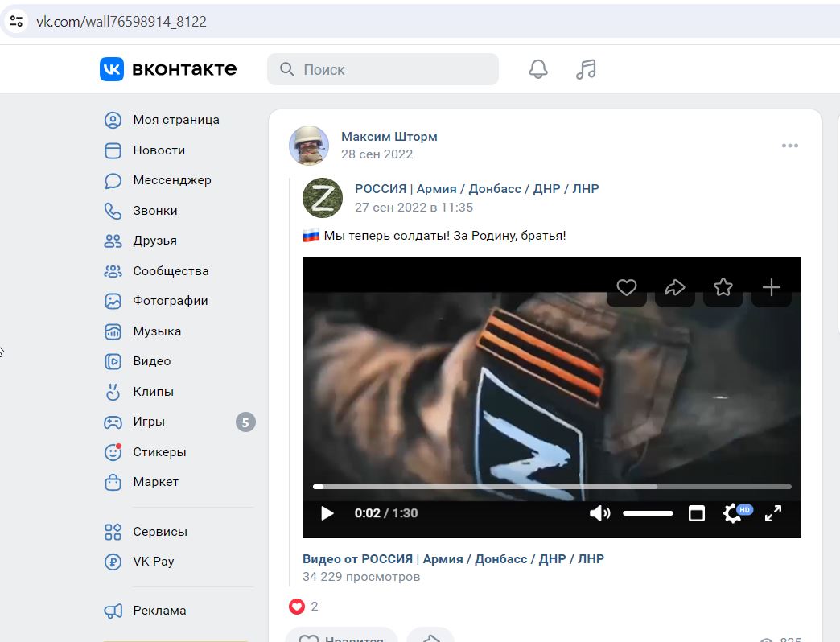Screen dimensions: 840x642
Task: Open site info in the address bar
Action: pos(16,21)
